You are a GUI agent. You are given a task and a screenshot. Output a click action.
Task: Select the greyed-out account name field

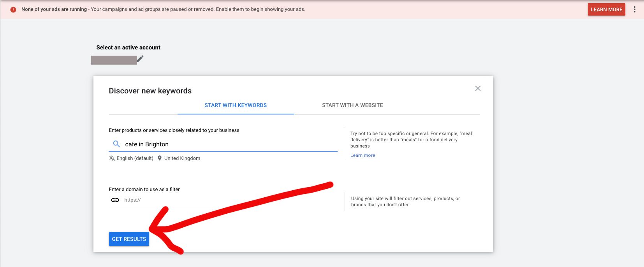point(114,60)
